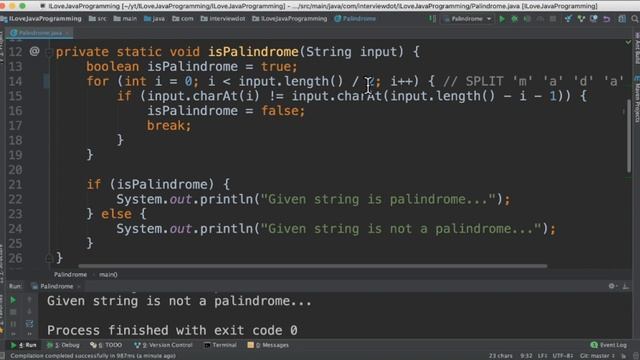Viewport: 640px width, 360px height.
Task: Click the 'false' literal on line 16
Action: [280, 111]
